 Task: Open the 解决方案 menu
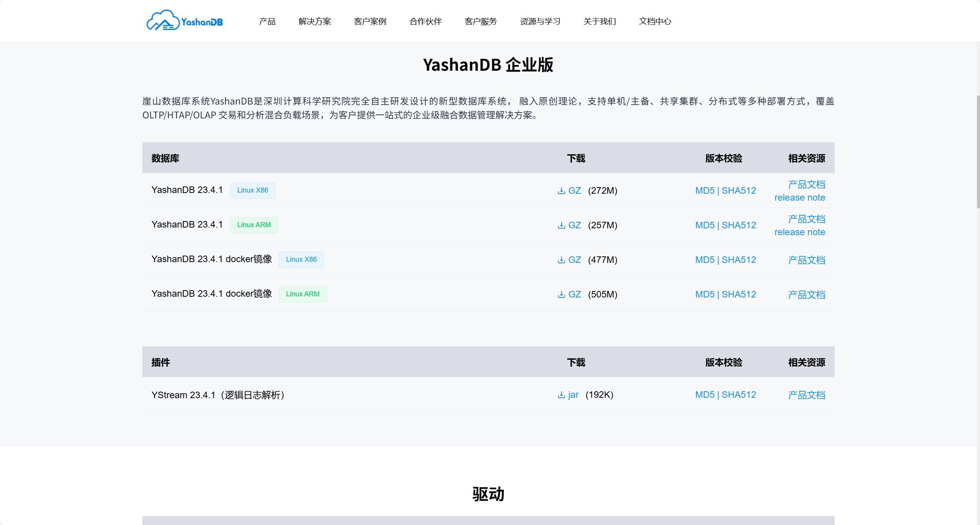point(315,21)
